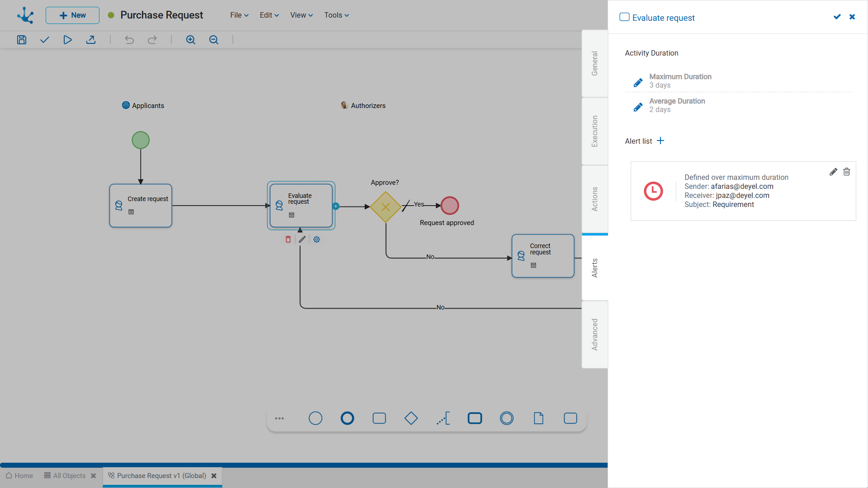Image resolution: width=868 pixels, height=488 pixels.
Task: Add new alert with plus icon
Action: click(660, 141)
